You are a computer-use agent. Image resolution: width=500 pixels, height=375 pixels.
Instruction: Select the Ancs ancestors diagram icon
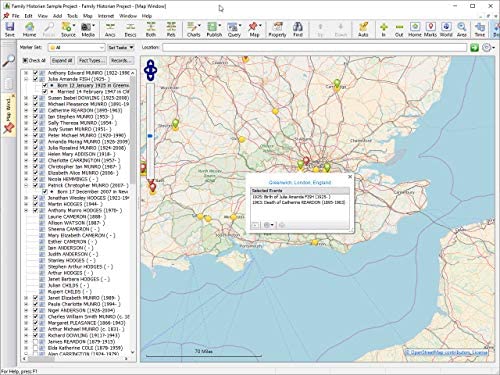110,29
